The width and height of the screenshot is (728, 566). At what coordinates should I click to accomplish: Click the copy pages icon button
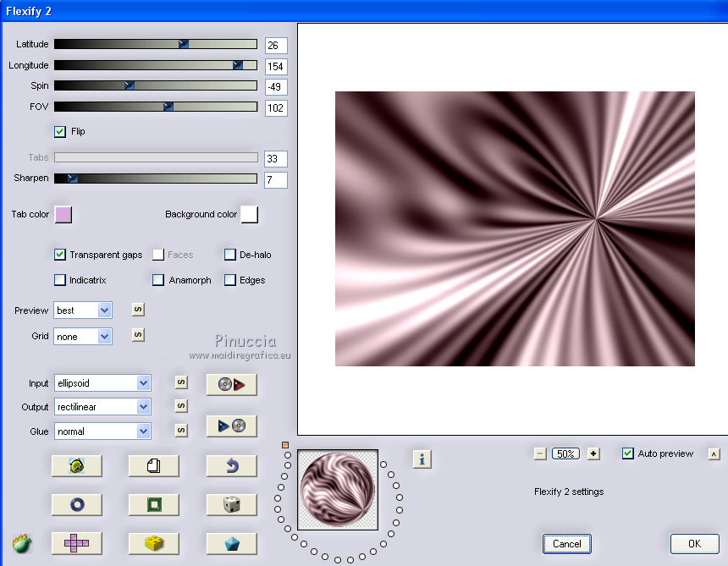point(154,465)
